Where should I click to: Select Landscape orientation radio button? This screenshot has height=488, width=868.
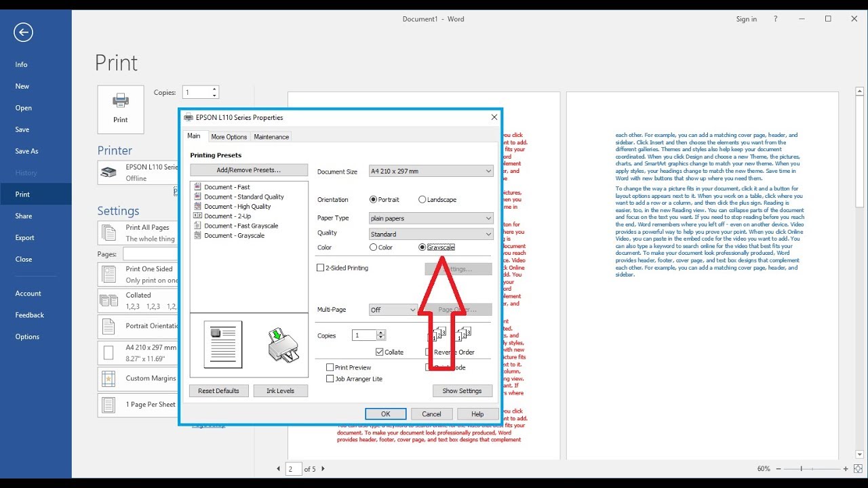click(422, 200)
